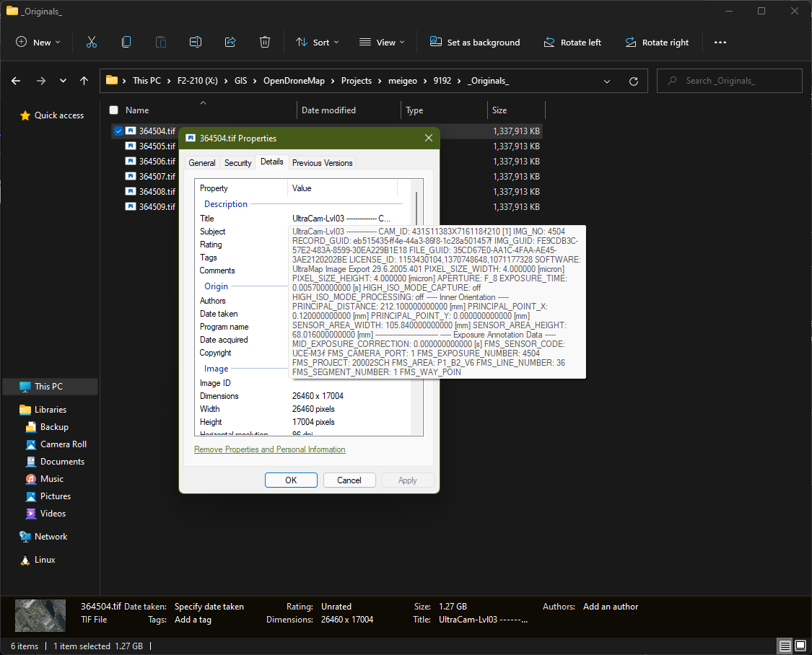Open the View dropdown menu
Screen dimensions: 812x655
[382, 43]
